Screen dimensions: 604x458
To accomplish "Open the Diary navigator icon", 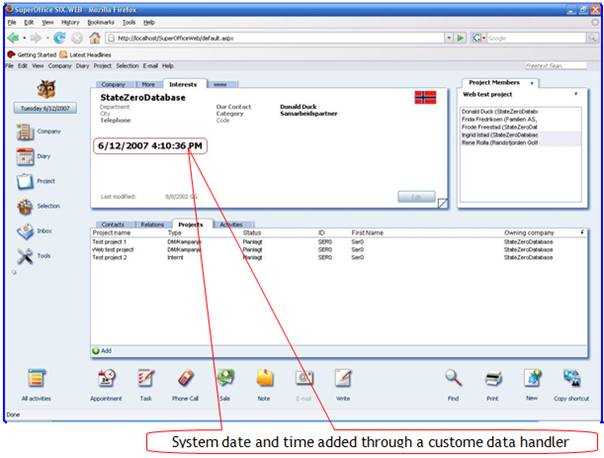I will point(25,156).
